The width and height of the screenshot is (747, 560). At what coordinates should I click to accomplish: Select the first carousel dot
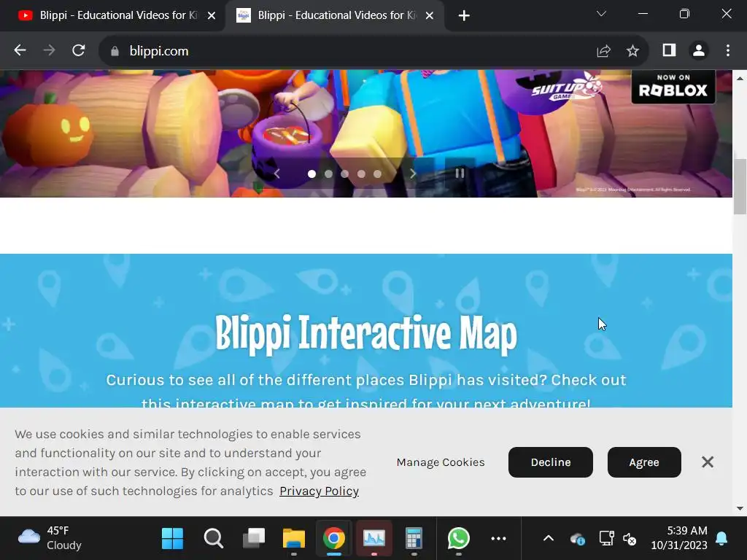pyautogui.click(x=311, y=174)
